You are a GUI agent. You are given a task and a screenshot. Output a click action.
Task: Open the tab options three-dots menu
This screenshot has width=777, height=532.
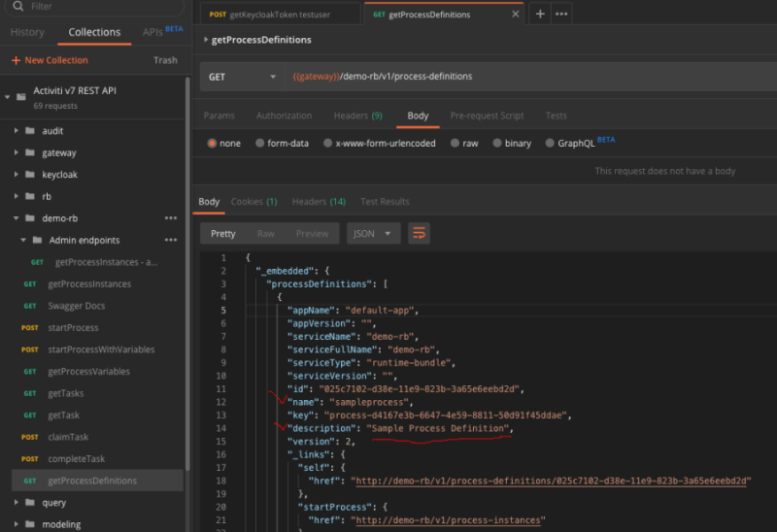[x=560, y=15]
